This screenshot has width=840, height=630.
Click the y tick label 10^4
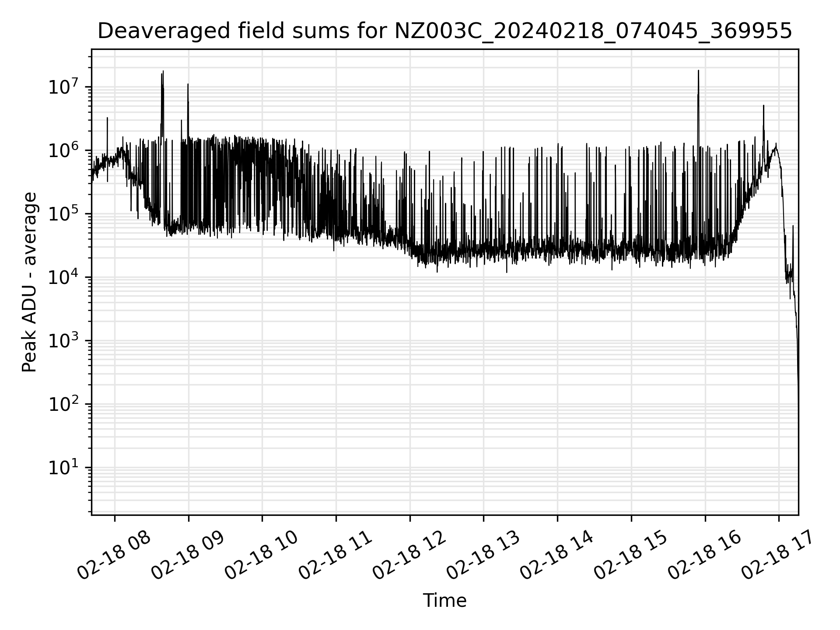(x=63, y=277)
